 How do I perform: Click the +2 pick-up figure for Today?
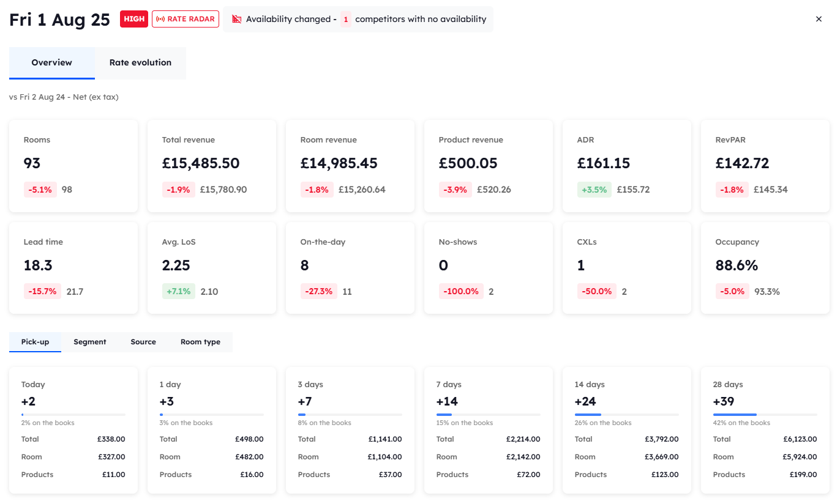pos(29,402)
